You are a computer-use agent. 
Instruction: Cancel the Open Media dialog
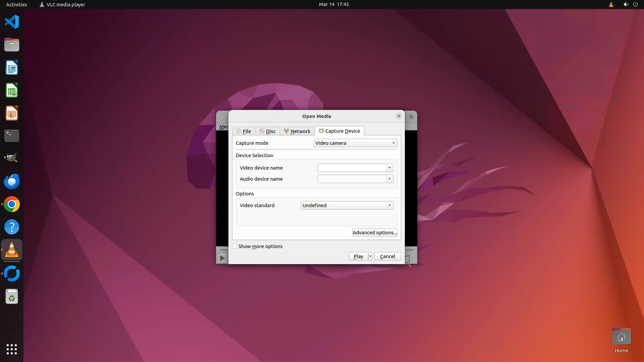coord(387,256)
